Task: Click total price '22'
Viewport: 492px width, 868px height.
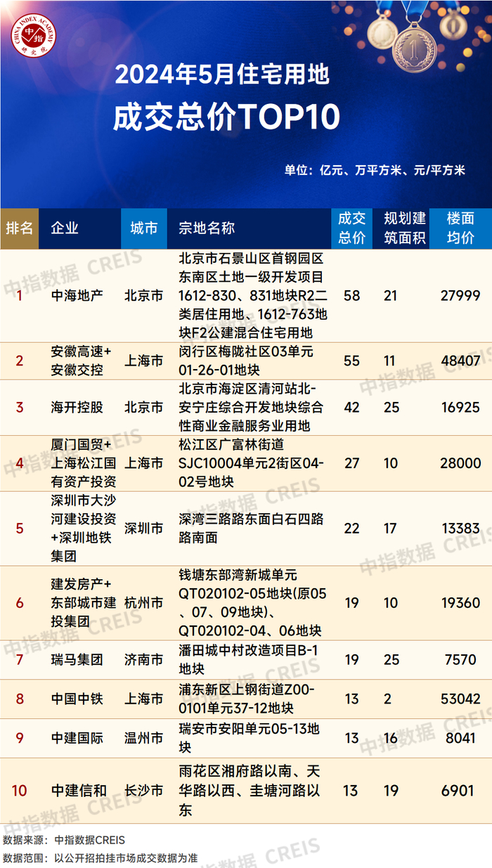Action: click(x=352, y=529)
